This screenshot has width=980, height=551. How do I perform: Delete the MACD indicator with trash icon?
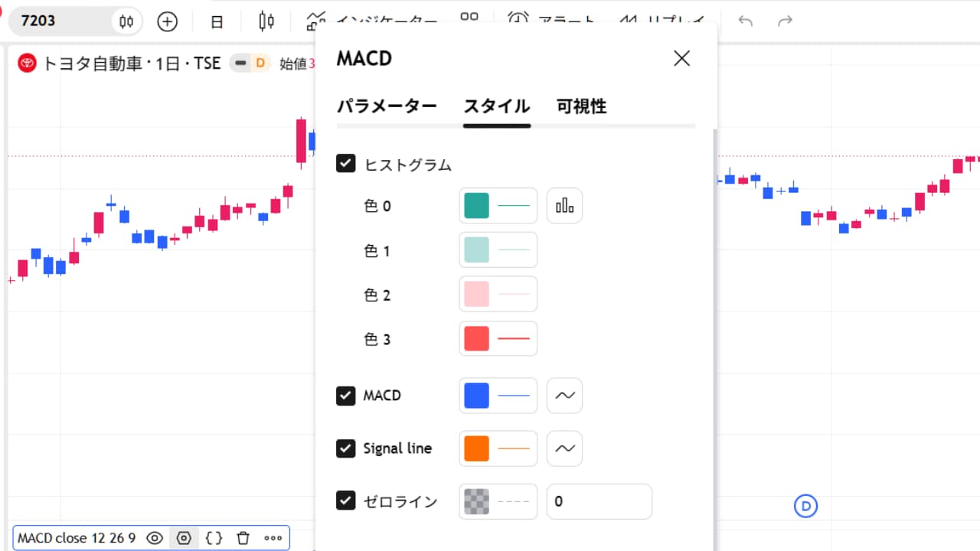click(x=243, y=538)
